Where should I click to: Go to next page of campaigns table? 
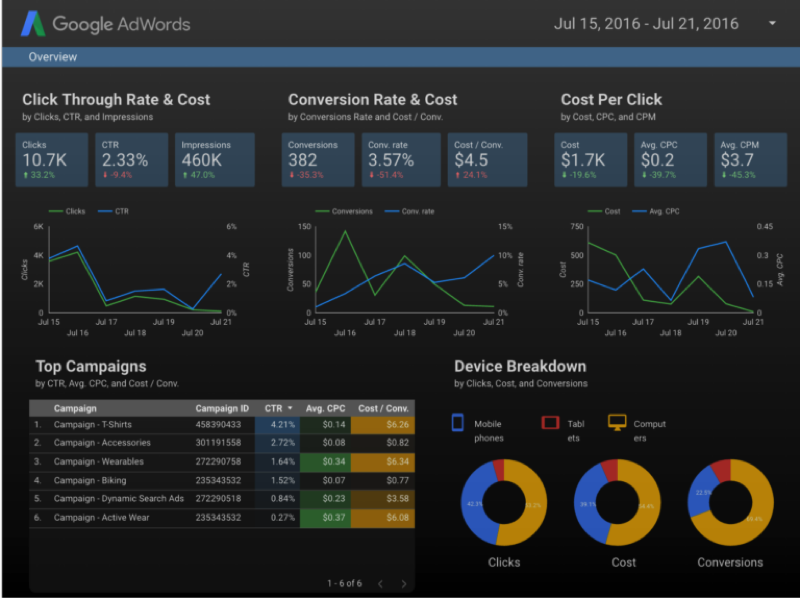point(404,583)
